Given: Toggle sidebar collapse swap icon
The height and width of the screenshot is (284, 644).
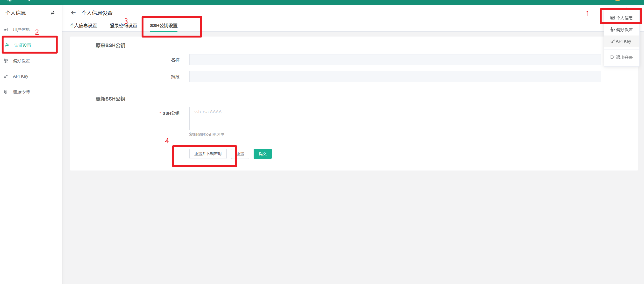Looking at the screenshot, I should (x=53, y=13).
